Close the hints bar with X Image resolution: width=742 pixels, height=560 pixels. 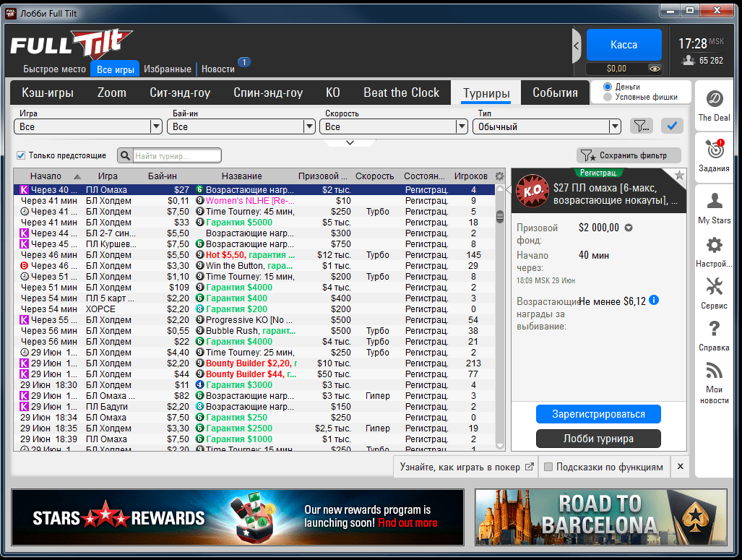tap(680, 466)
